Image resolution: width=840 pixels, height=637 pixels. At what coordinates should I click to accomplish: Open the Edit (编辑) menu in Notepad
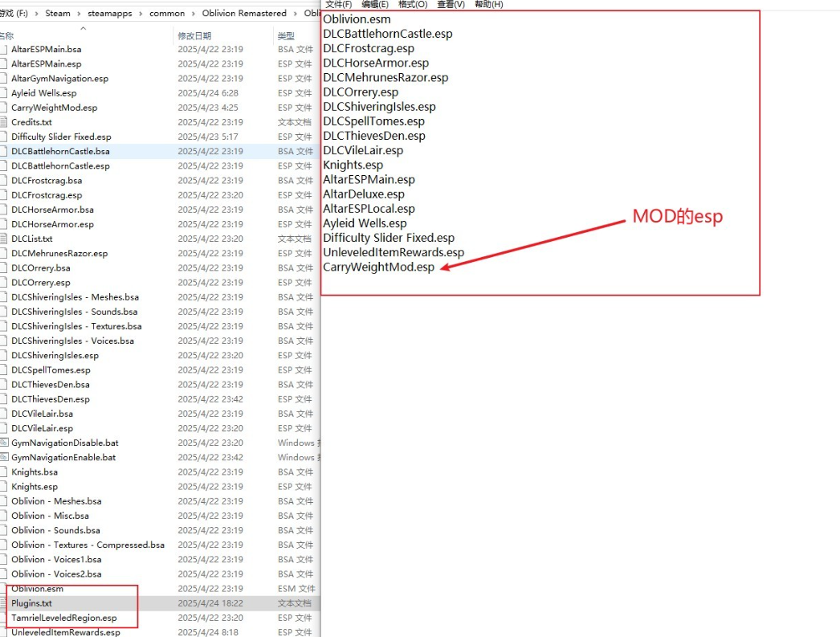tap(375, 4)
